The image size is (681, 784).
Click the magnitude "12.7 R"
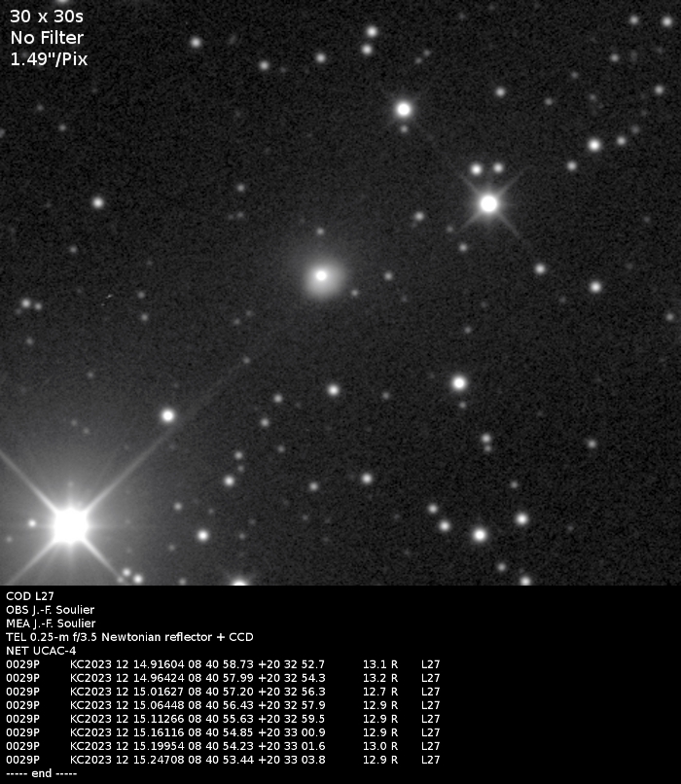pos(380,692)
